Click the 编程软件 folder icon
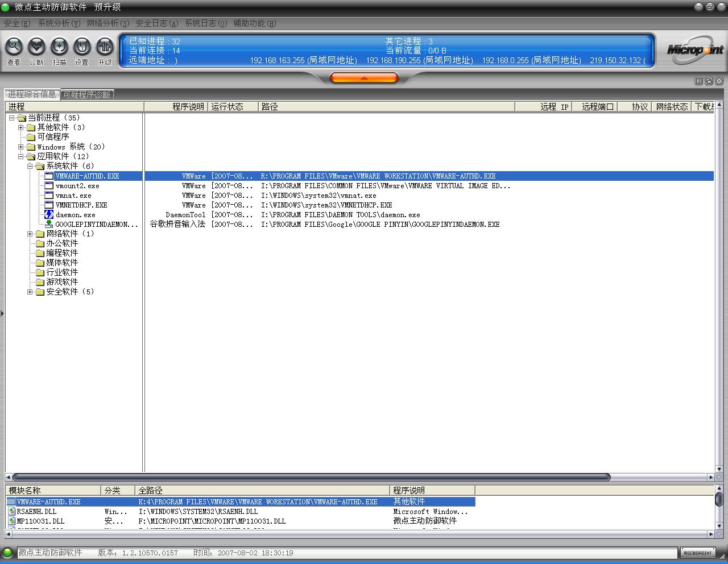Image resolution: width=728 pixels, height=564 pixels. click(40, 253)
